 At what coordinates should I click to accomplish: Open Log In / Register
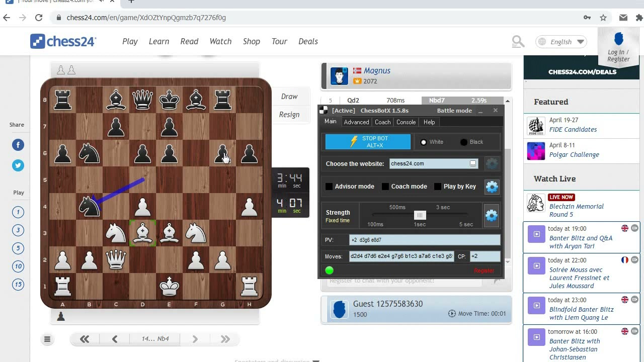tap(618, 48)
